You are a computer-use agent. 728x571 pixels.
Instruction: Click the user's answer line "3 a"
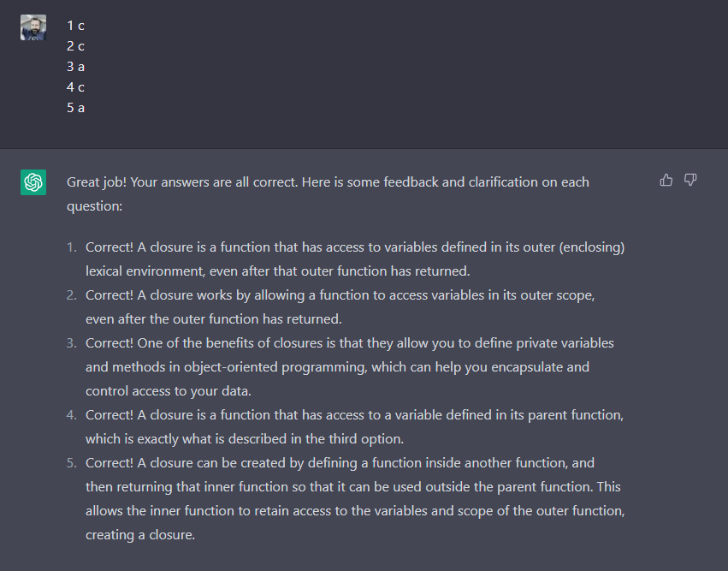(x=75, y=67)
